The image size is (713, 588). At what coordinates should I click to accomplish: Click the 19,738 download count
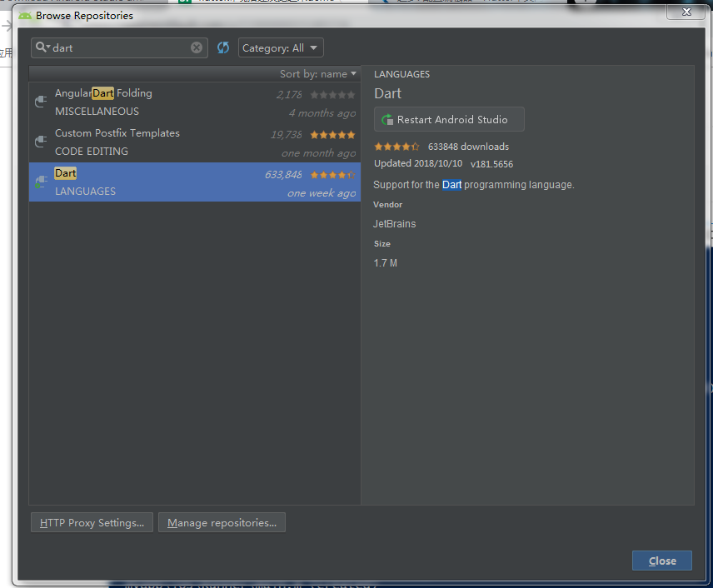[x=286, y=135]
